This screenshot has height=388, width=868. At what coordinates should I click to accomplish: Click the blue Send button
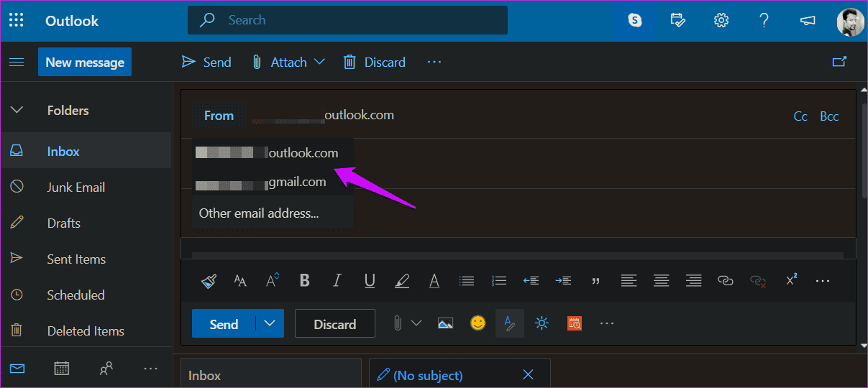[x=224, y=324]
